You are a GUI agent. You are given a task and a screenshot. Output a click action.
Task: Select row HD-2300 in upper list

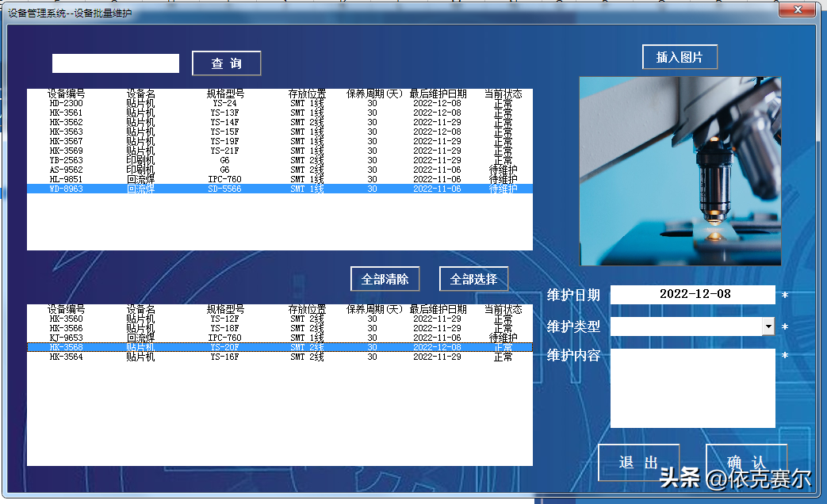point(280,103)
